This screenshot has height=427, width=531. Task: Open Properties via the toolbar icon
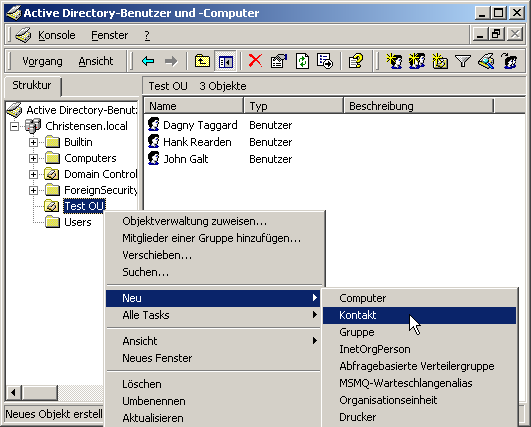[x=278, y=61]
